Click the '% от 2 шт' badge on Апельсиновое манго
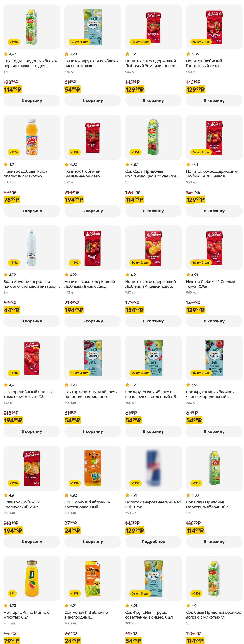This screenshot has width=244, height=644. [x=140, y=263]
